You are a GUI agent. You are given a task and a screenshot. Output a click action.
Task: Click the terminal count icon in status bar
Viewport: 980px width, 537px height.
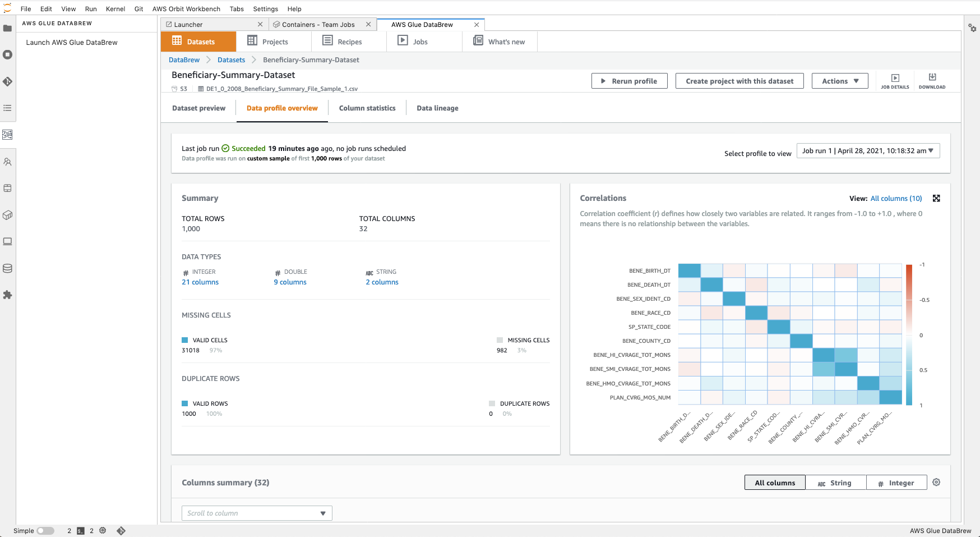point(81,531)
